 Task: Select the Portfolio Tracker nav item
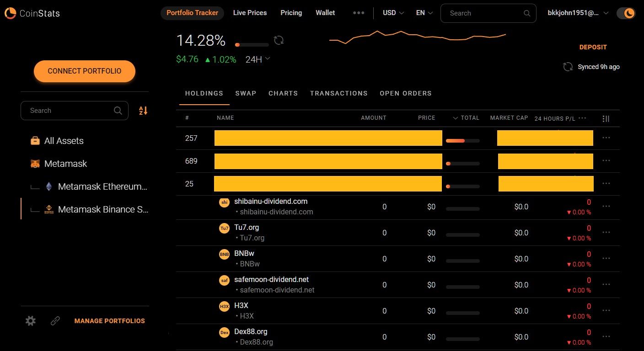coord(192,13)
